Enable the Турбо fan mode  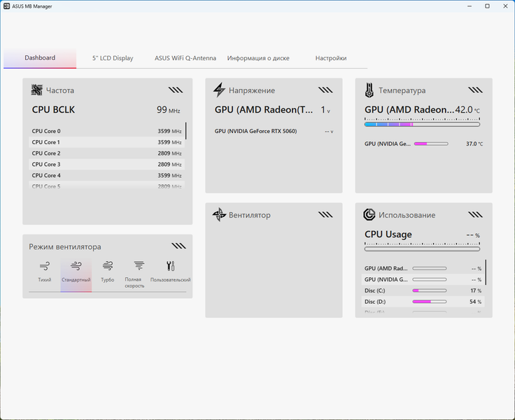[107, 272]
